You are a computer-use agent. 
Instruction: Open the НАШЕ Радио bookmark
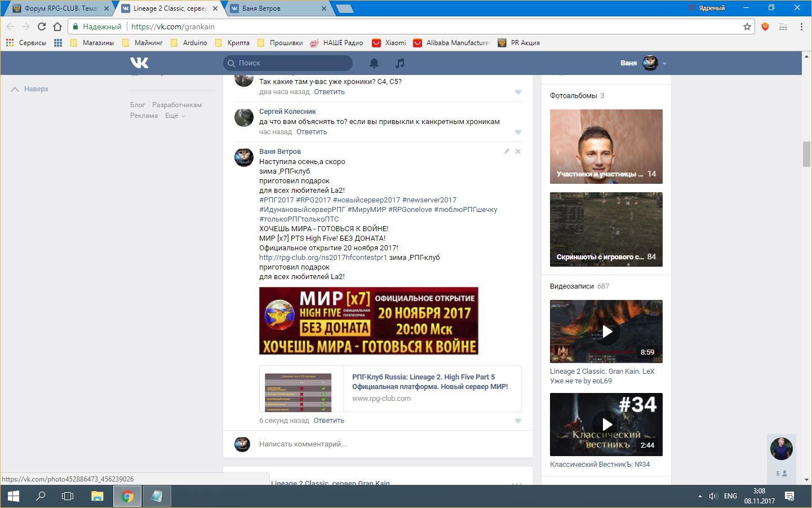pos(337,43)
